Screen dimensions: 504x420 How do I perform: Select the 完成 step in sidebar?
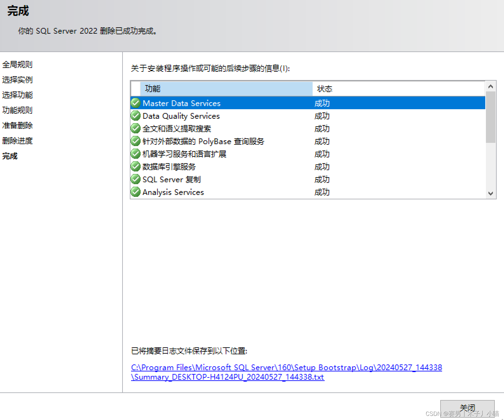(x=10, y=156)
